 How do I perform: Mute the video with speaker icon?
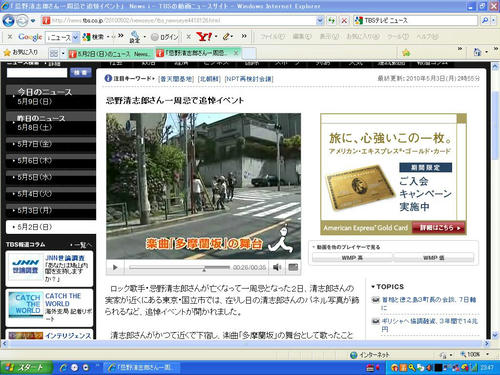pyautogui.click(x=277, y=267)
